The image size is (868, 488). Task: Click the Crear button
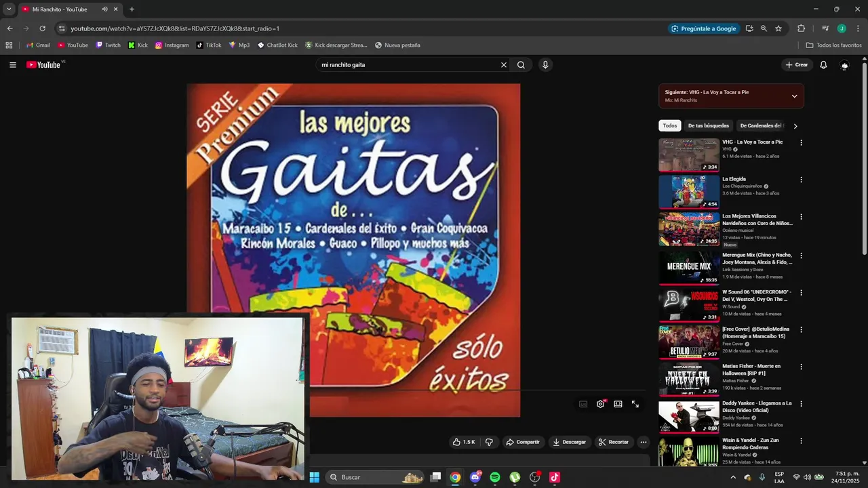point(797,65)
